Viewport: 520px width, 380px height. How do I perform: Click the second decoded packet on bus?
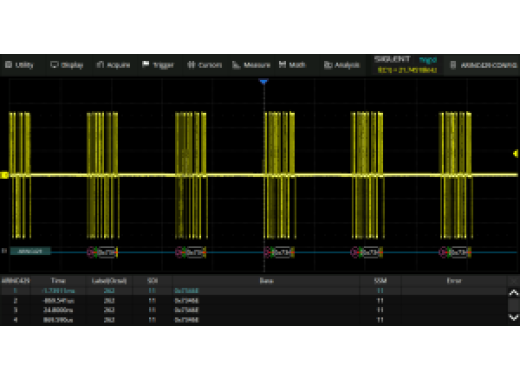(191, 252)
